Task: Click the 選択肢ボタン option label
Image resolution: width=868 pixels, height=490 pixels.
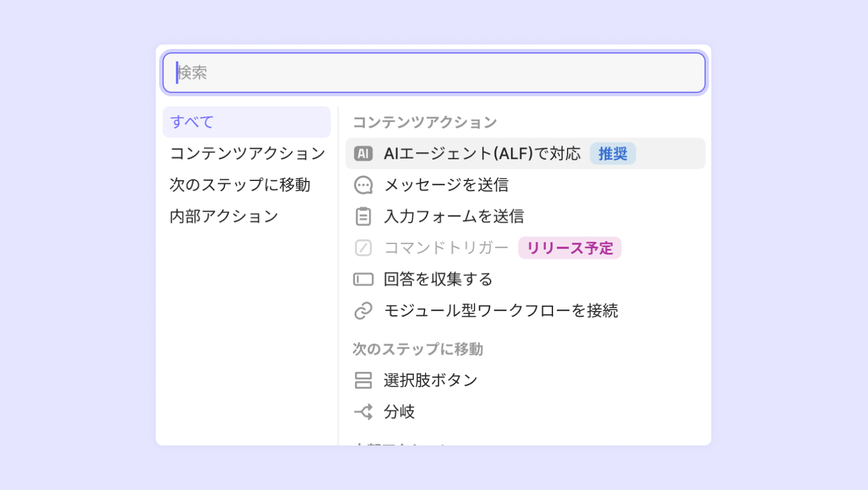Action: coord(431,380)
